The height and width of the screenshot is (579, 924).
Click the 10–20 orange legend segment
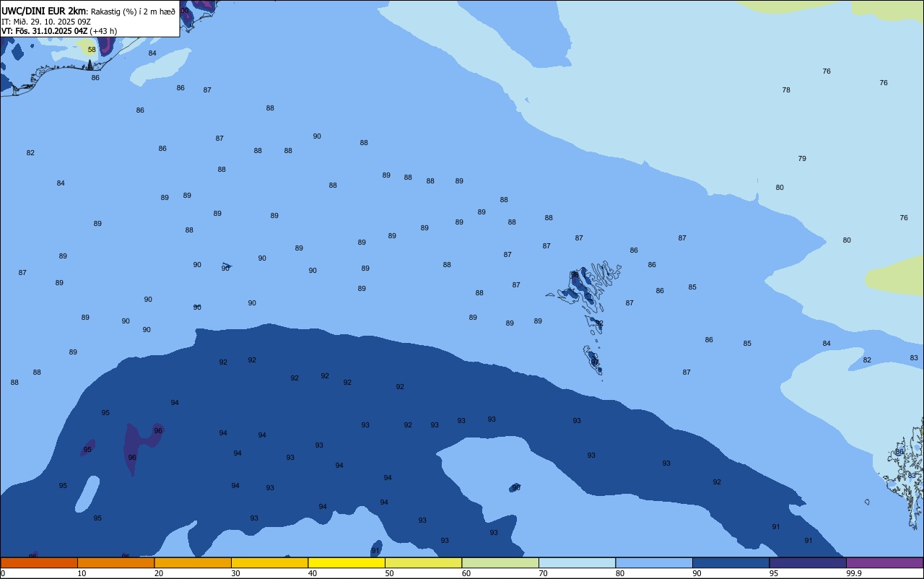click(115, 562)
